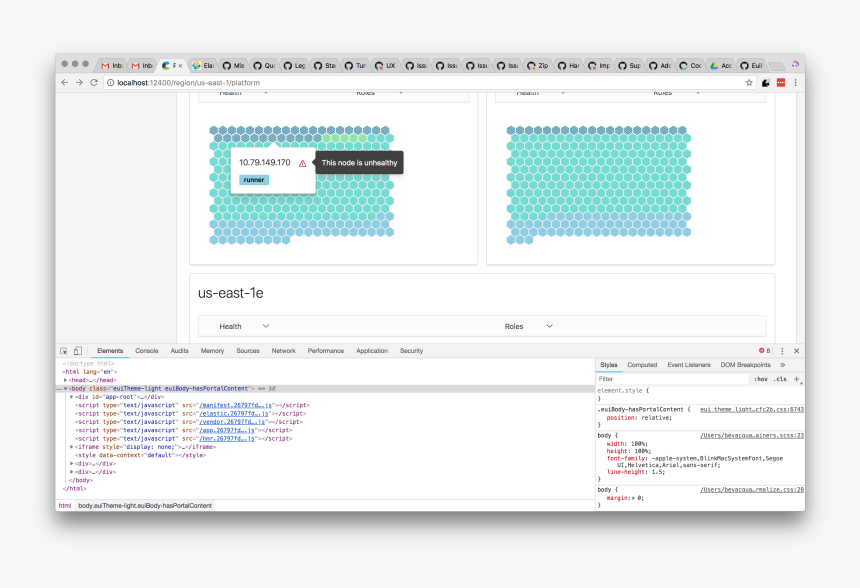Screen dimensions: 860x588
Task: Open the DevTools three-dot options menu
Action: [x=782, y=351]
